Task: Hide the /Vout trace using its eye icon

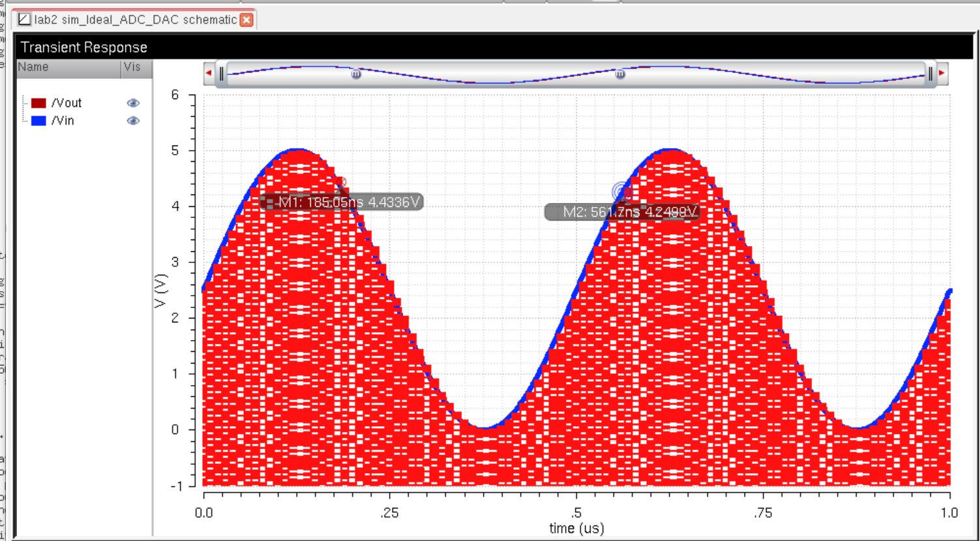Action: [x=133, y=103]
